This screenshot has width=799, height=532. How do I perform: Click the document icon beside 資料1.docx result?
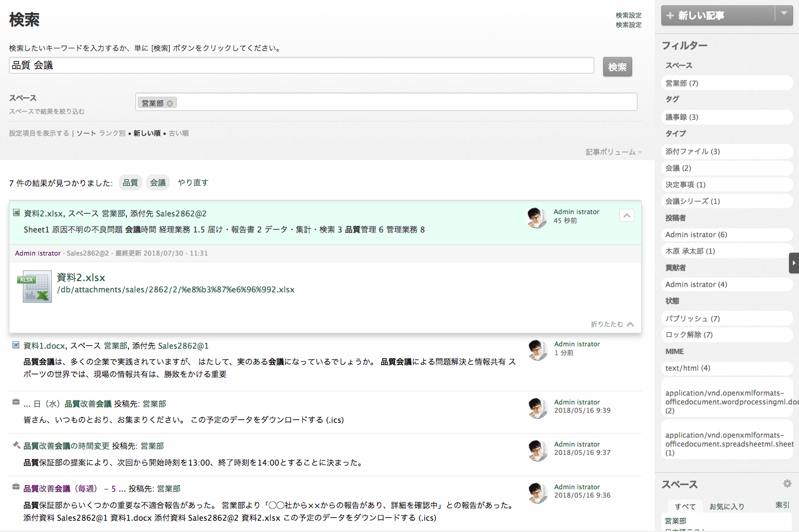16,345
